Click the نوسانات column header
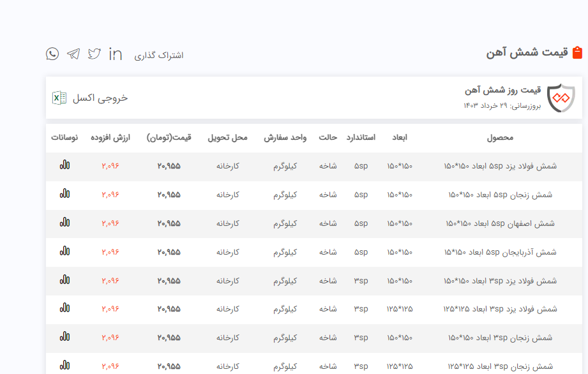588x374 pixels. tap(64, 137)
